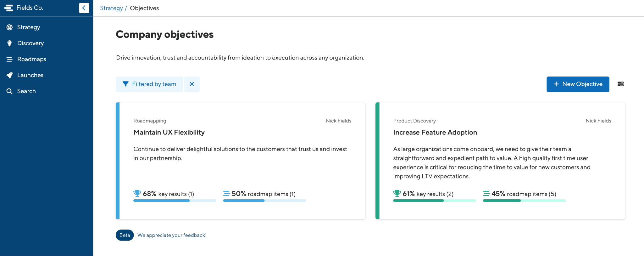Viewport: 644px width, 256px height.
Task: Open the Increase Feature Adoption objective
Action: point(435,133)
